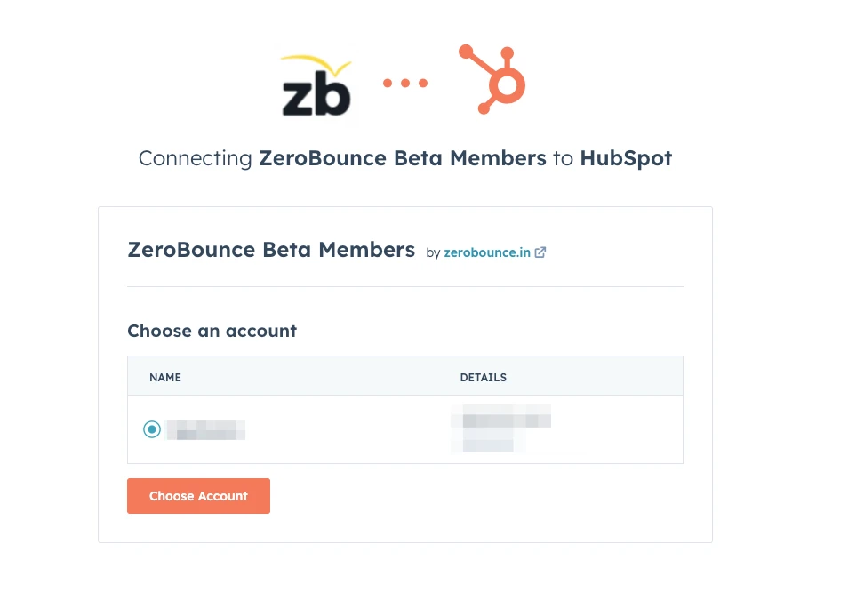The width and height of the screenshot is (864, 616).
Task: Click the 'Choose an account' section heading
Action: point(212,331)
